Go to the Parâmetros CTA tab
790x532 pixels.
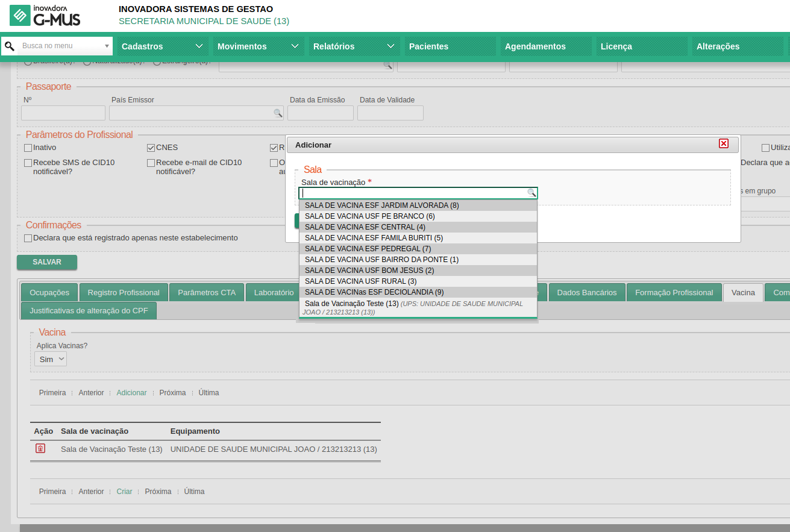pos(207,293)
